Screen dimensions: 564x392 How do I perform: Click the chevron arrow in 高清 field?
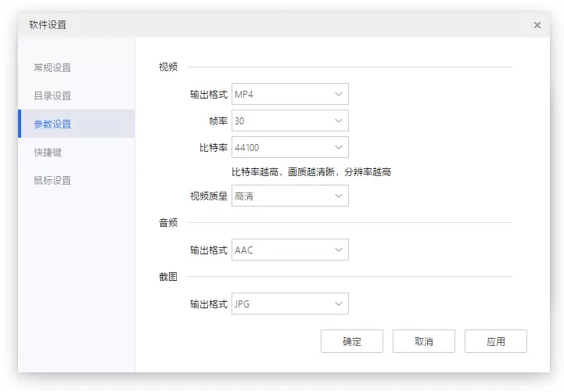tap(339, 196)
